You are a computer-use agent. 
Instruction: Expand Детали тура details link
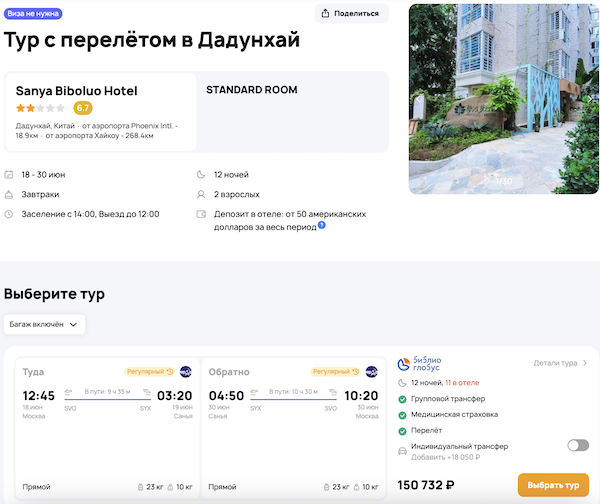point(560,364)
